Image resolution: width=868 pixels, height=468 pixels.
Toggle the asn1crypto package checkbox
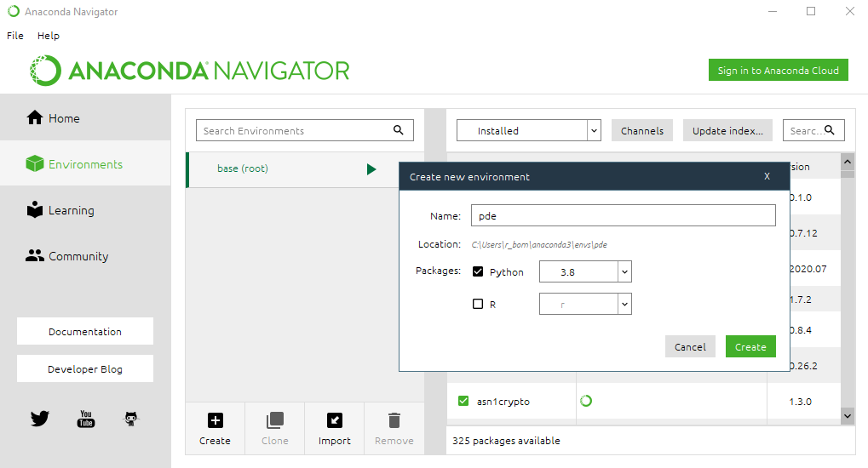click(463, 401)
